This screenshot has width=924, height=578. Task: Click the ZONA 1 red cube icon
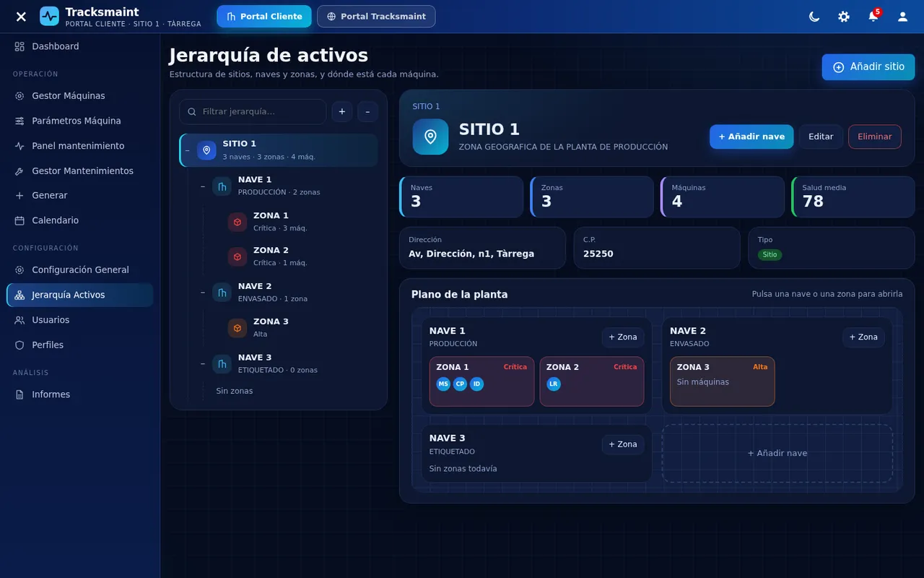(x=237, y=222)
